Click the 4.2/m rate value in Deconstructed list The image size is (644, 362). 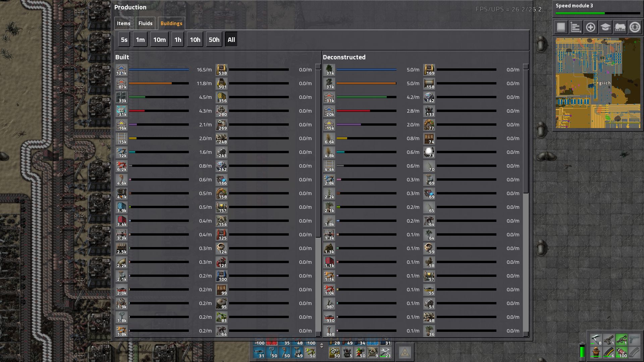coord(413,97)
